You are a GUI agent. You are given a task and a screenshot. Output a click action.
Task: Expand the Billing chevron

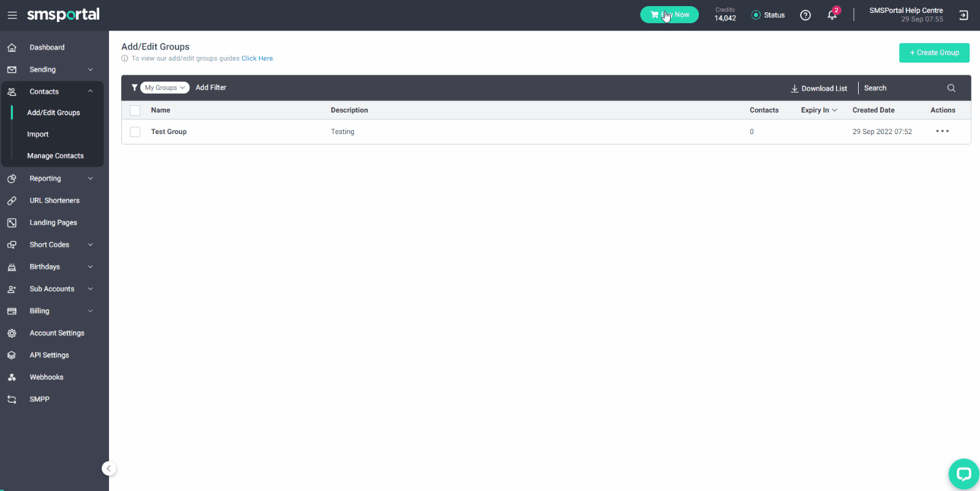91,311
